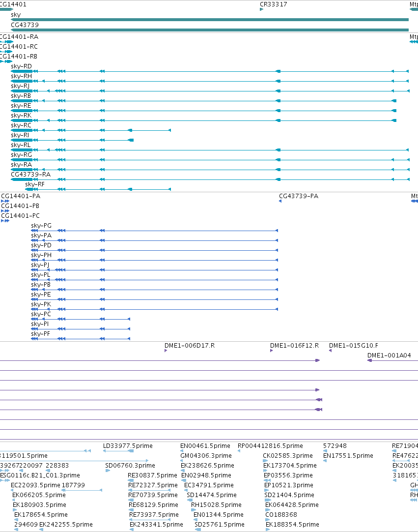This screenshot has width=418, height=532.
Task: Click the LD33977.5prime EST label
Action: [128, 446]
